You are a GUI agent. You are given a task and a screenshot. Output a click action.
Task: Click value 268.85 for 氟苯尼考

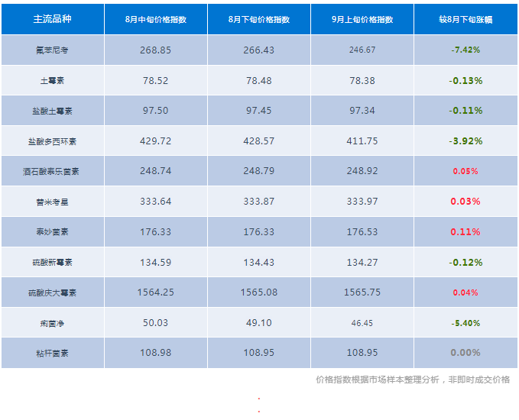[x=156, y=50]
